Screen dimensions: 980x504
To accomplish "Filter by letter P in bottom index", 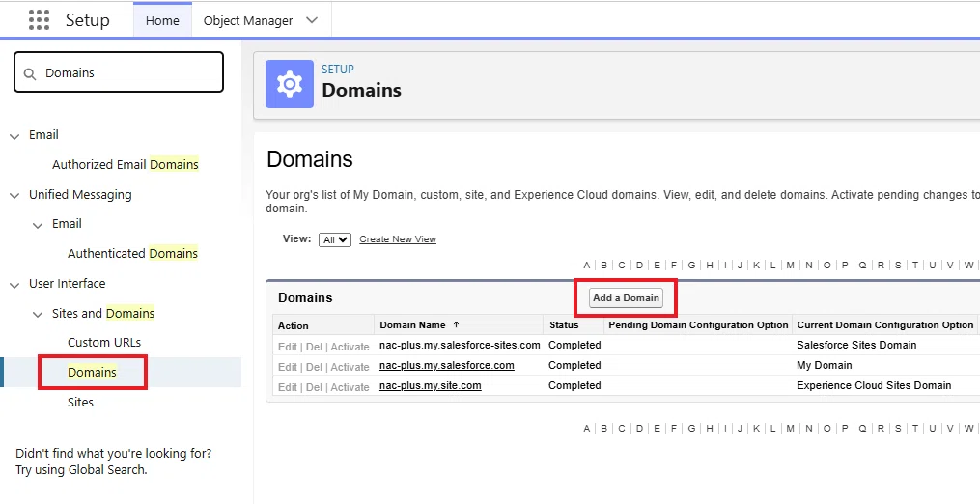I will (845, 429).
